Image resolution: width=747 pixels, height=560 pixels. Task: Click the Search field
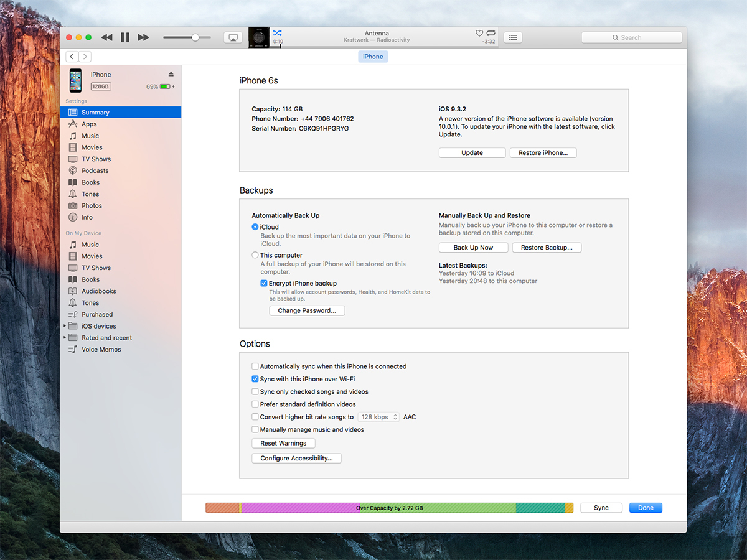coord(631,37)
